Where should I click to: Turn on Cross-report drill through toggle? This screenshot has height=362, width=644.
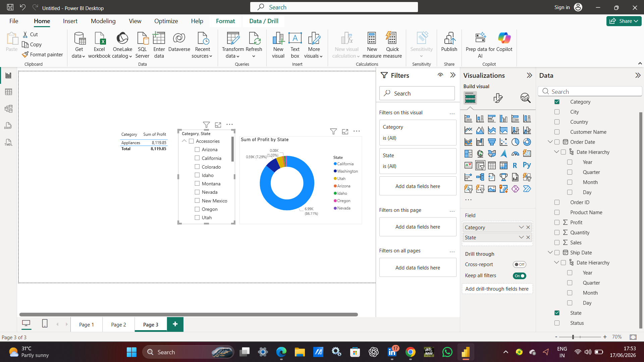pos(519,264)
